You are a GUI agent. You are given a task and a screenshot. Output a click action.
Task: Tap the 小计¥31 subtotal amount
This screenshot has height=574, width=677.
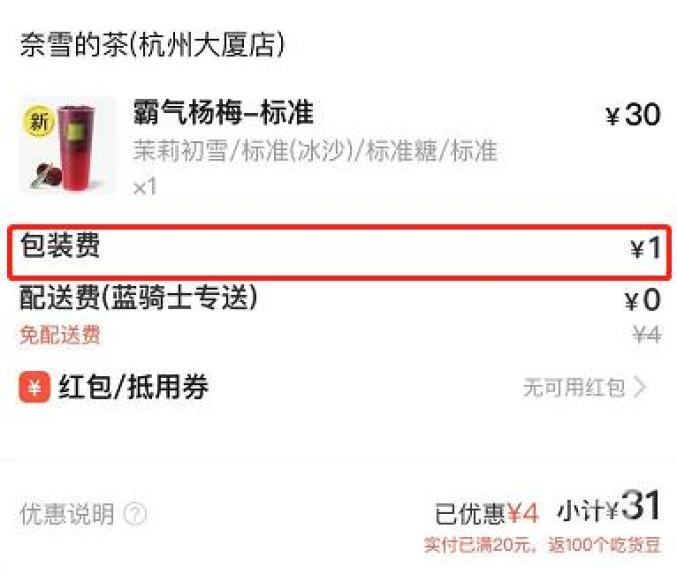(609, 506)
